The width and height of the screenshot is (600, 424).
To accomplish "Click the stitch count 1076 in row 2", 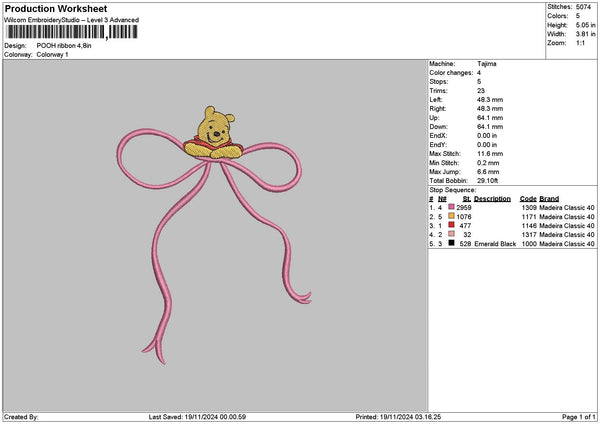I will [x=464, y=217].
